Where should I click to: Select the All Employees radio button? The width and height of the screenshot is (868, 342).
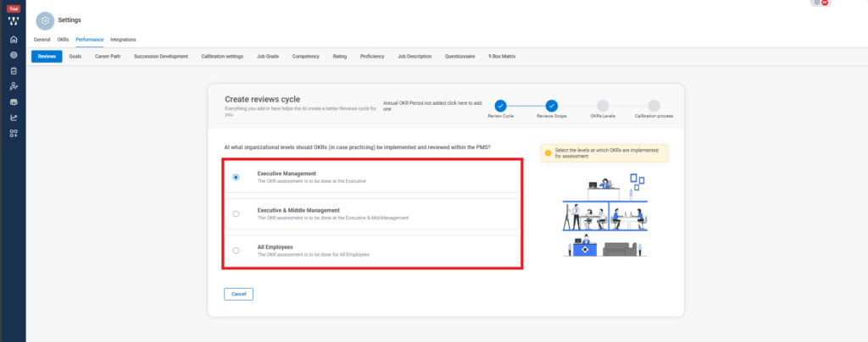pos(236,251)
